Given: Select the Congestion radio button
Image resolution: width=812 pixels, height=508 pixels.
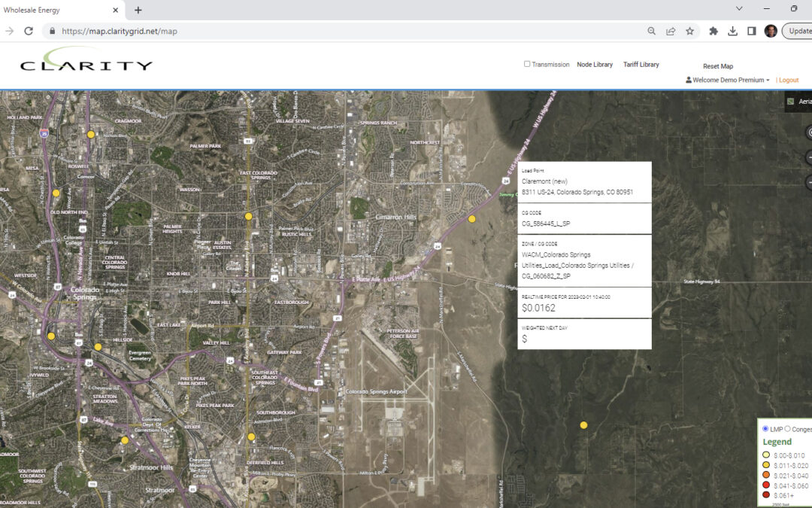Looking at the screenshot, I should tap(787, 429).
